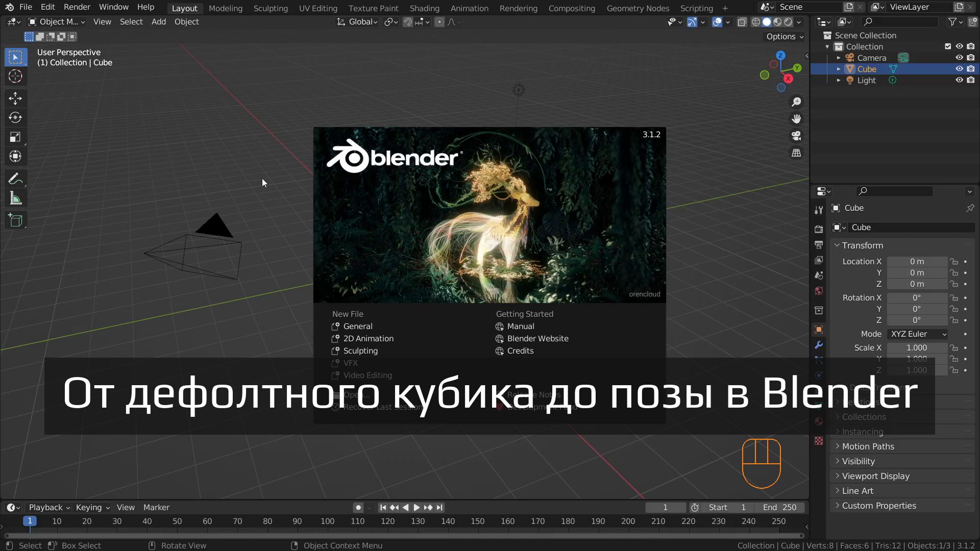
Task: Open Modifier Properties with the wrench icon
Action: coord(819,345)
